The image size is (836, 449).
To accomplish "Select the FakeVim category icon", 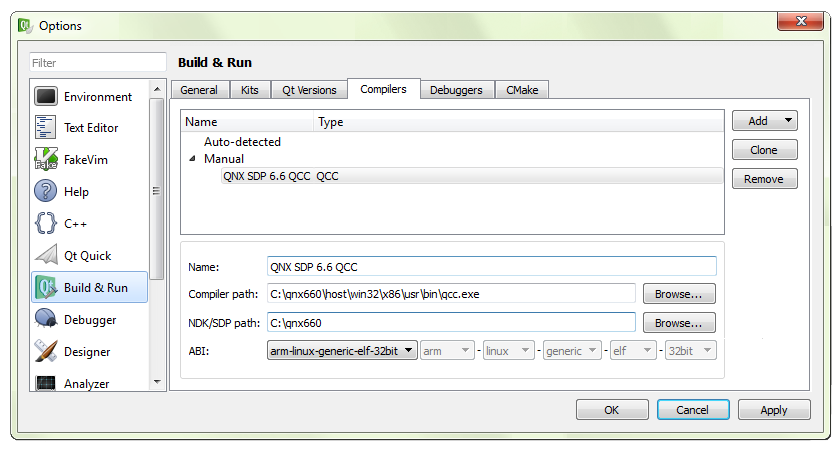I will (46, 160).
